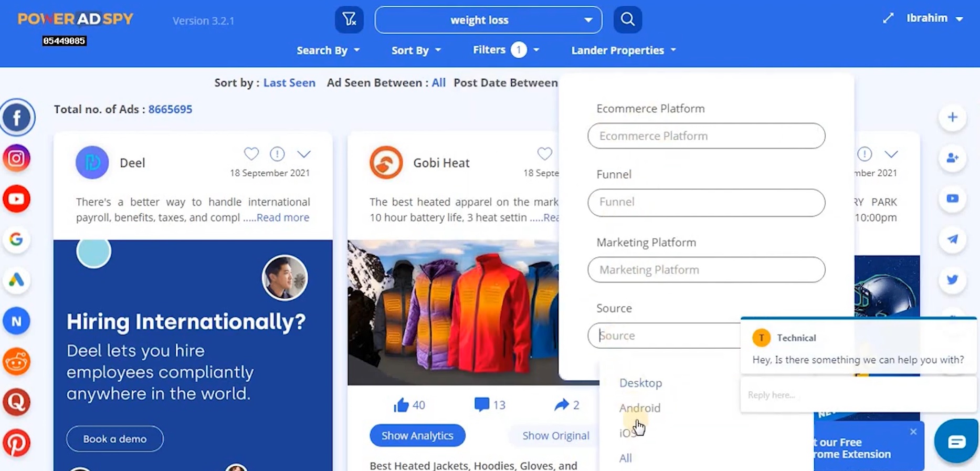Image resolution: width=980 pixels, height=471 pixels.
Task: Click the Last Seen sort link
Action: pyautogui.click(x=289, y=83)
